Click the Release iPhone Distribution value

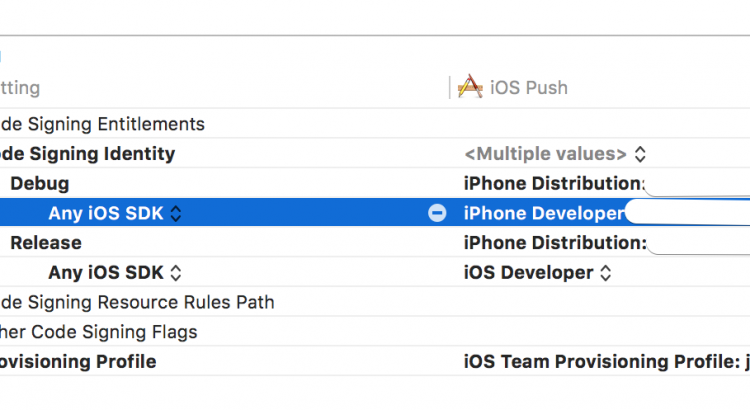(x=553, y=243)
